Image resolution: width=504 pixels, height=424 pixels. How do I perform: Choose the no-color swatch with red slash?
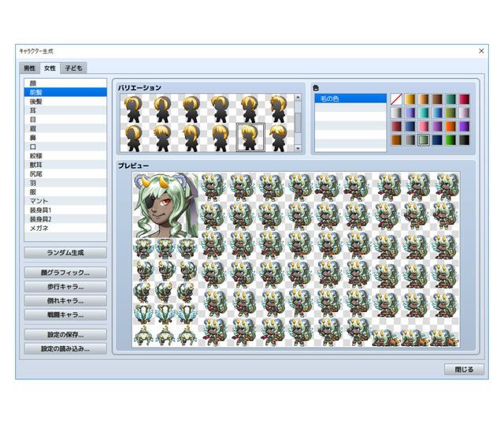pos(397,99)
